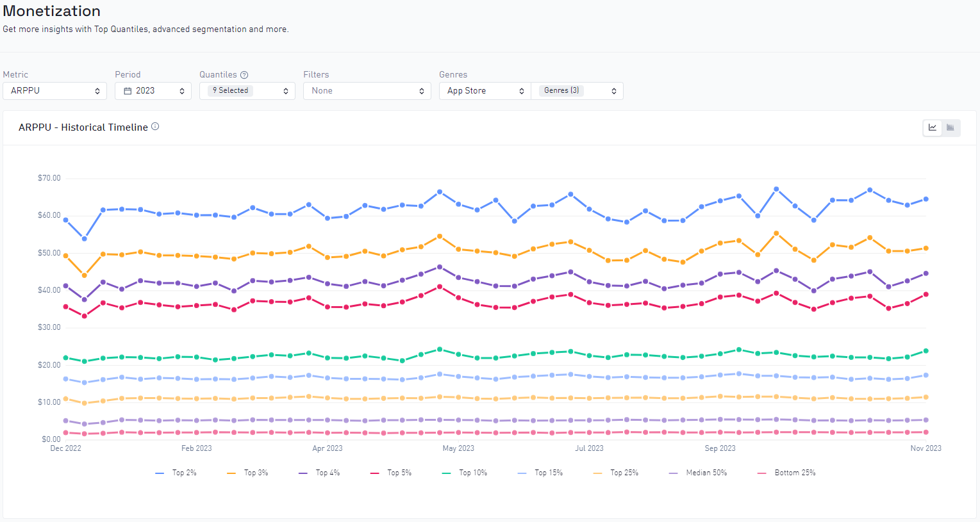Toggle Top 3% series in legend
980x522 pixels.
point(247,473)
